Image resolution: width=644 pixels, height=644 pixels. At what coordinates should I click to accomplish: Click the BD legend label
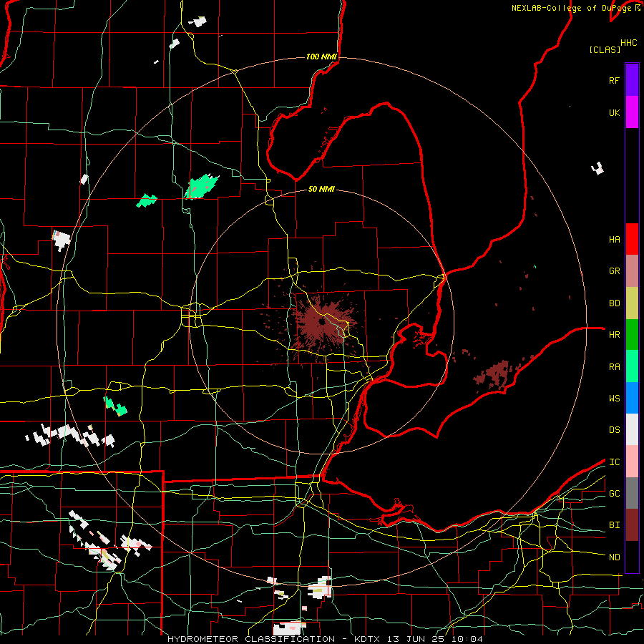pyautogui.click(x=614, y=303)
